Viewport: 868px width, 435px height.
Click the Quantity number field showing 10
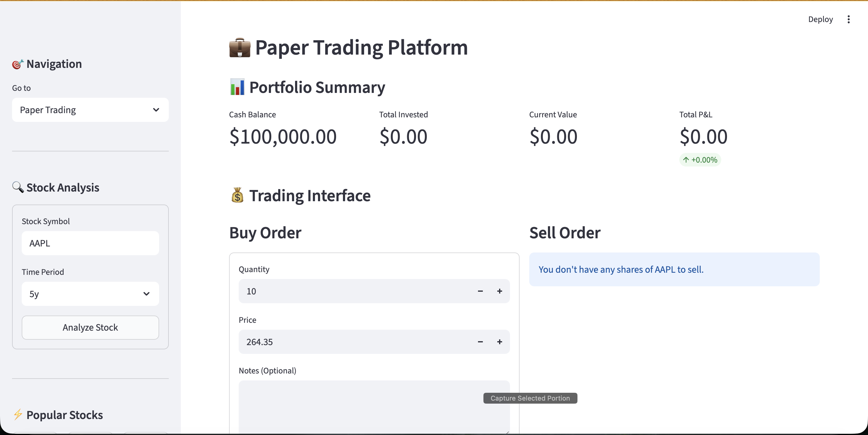point(354,291)
